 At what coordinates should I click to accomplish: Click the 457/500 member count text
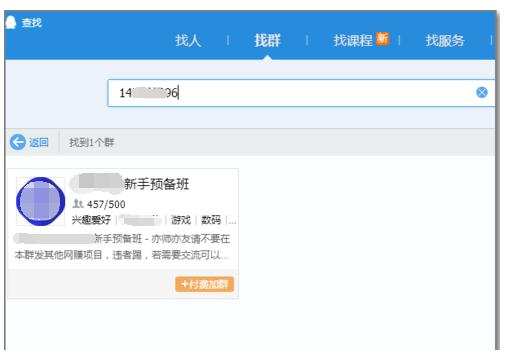coord(106,204)
